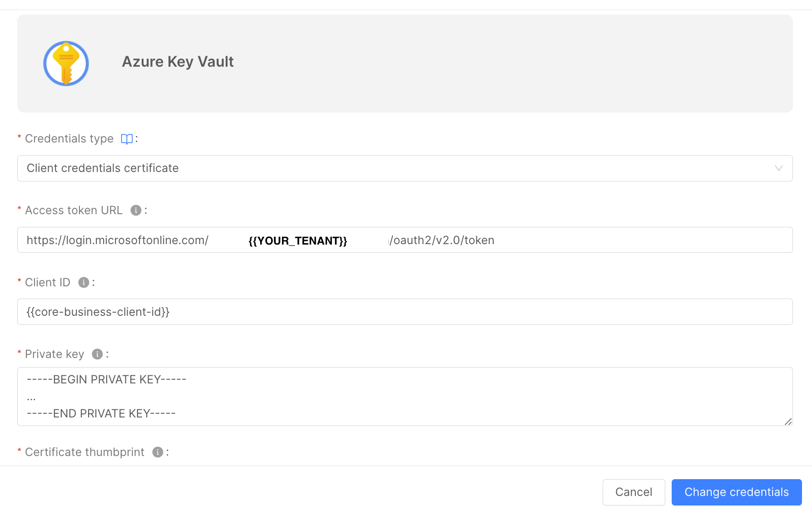Click the Certificate thumbprint info icon
This screenshot has height=510, width=812.
pyautogui.click(x=157, y=452)
